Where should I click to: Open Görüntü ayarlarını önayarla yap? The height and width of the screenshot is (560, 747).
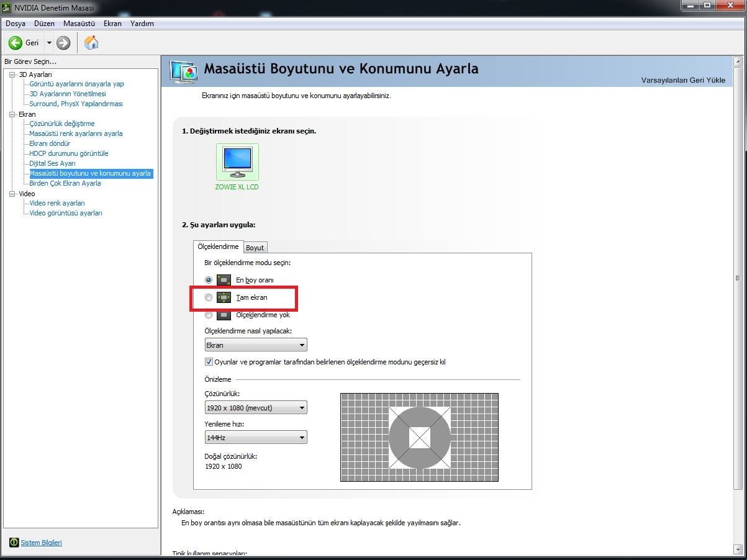77,84
